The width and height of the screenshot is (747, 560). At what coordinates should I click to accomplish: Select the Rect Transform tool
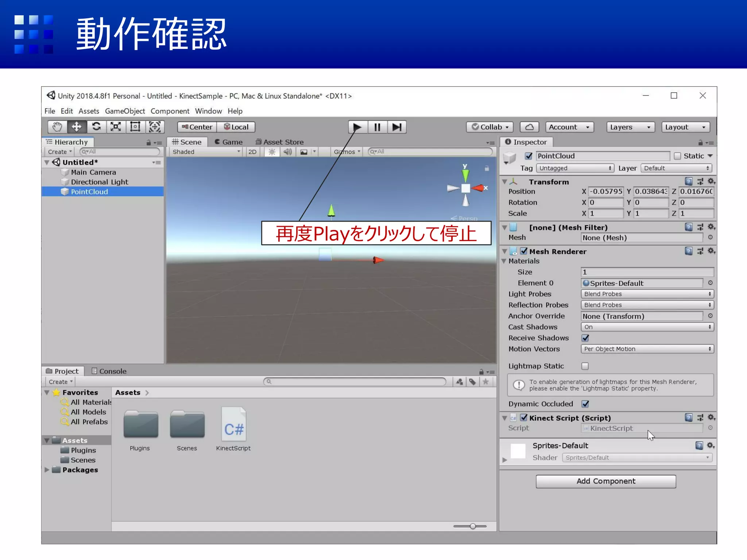click(x=135, y=127)
